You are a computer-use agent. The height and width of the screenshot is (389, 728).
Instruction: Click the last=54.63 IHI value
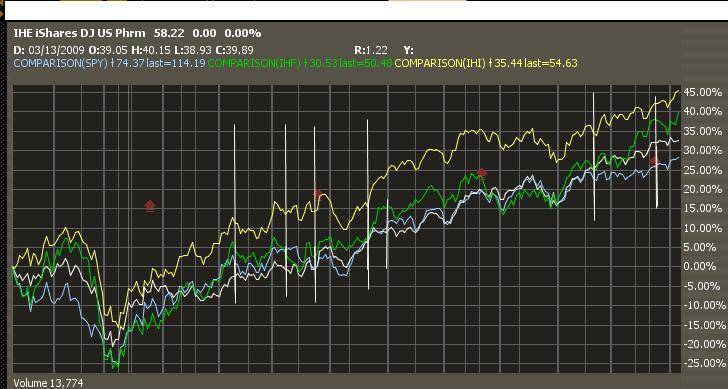(551, 64)
